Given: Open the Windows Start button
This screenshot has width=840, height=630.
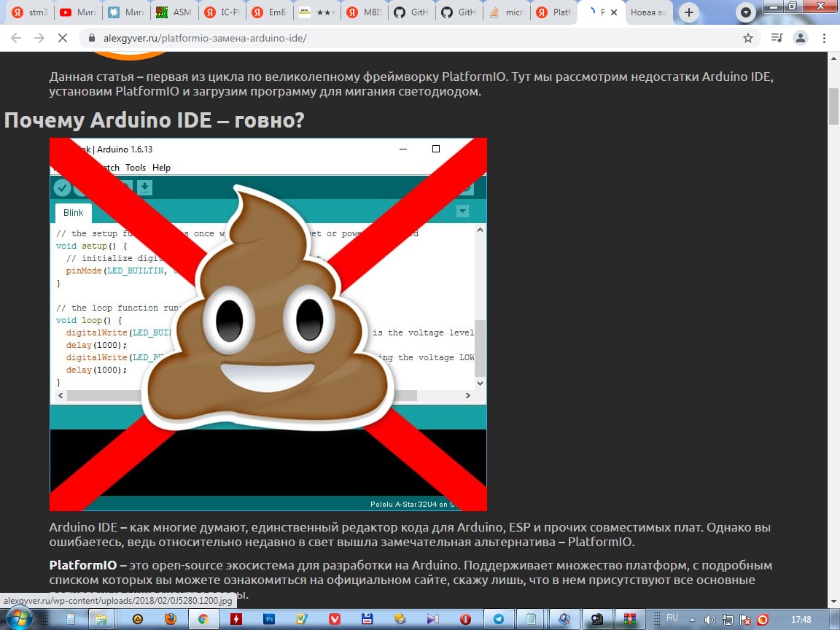Looking at the screenshot, I should point(17,619).
